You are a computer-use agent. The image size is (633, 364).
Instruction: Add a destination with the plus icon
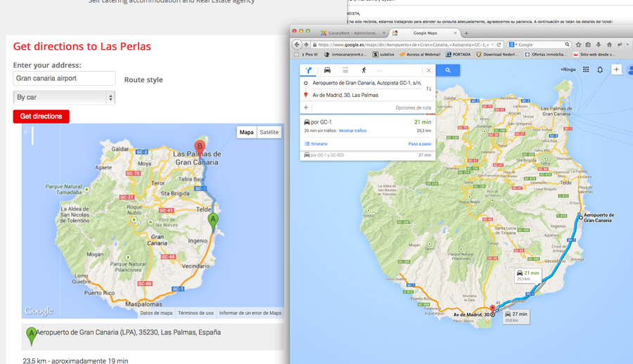point(306,108)
